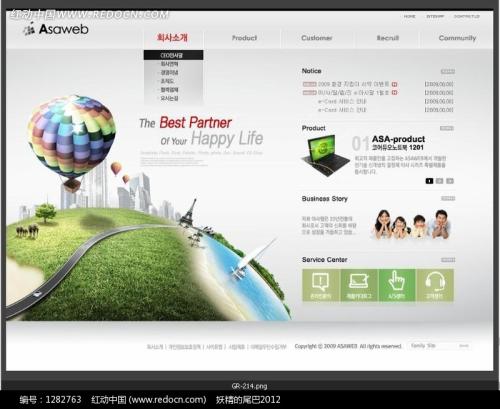Click the red icon beside first notice
Viewport: 500px width, 409px height.
click(x=394, y=84)
